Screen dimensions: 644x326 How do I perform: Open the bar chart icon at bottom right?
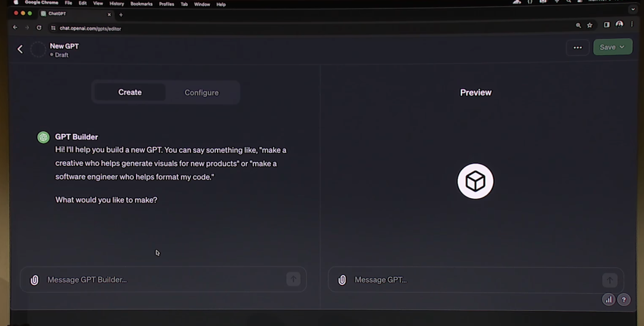(609, 300)
